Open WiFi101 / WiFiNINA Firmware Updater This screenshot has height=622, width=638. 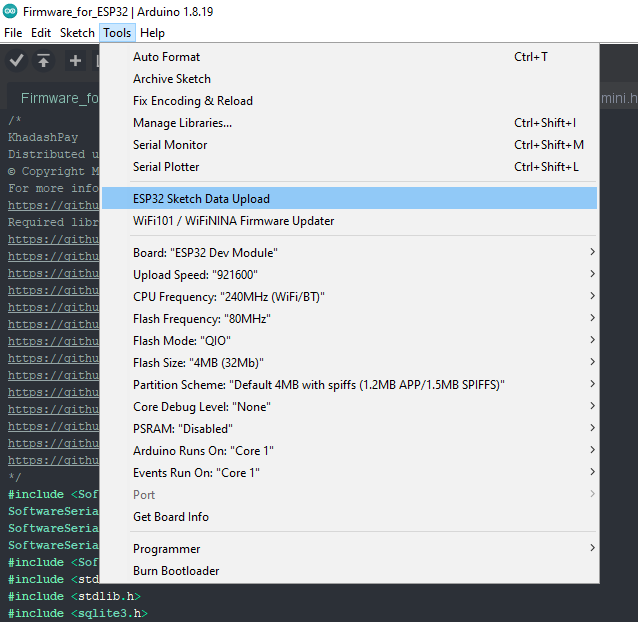click(x=349, y=221)
